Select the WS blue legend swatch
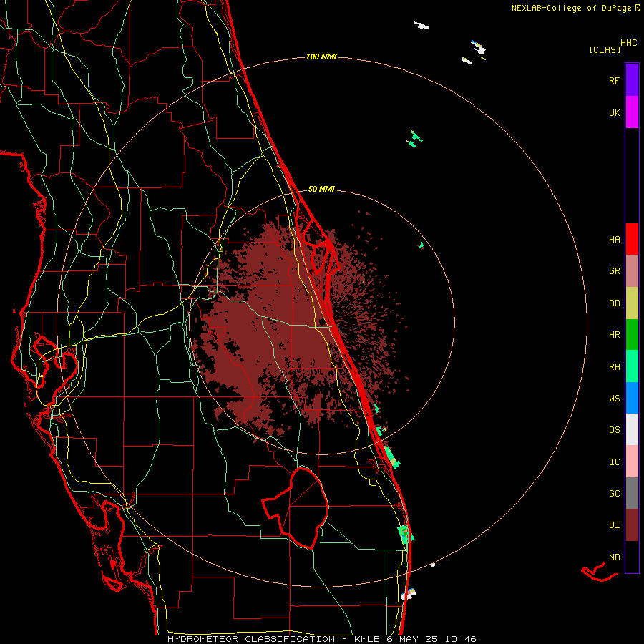Viewport: 644px width, 644px height. (x=632, y=398)
